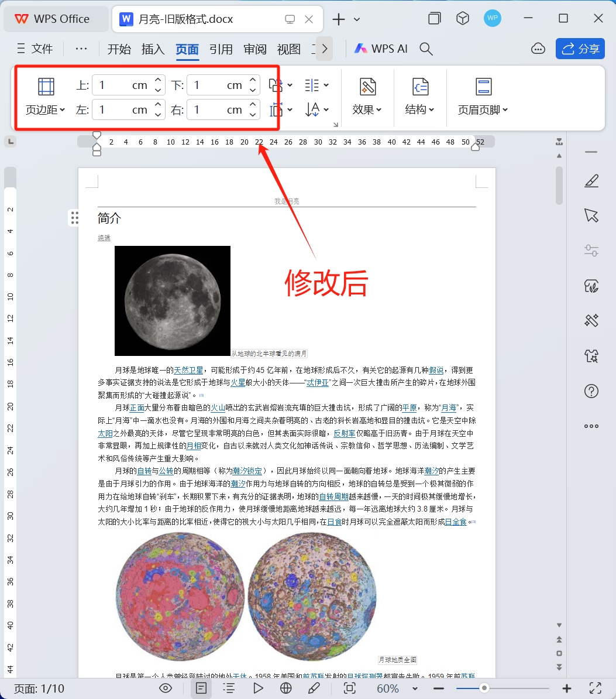Click the cloud sync icon
This screenshot has height=699, width=616.
tap(538, 49)
